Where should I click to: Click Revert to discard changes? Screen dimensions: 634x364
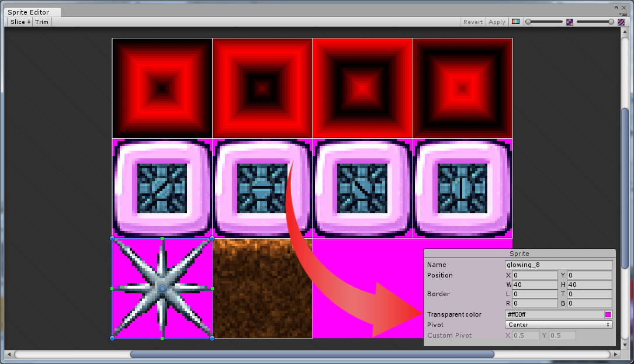coord(472,22)
